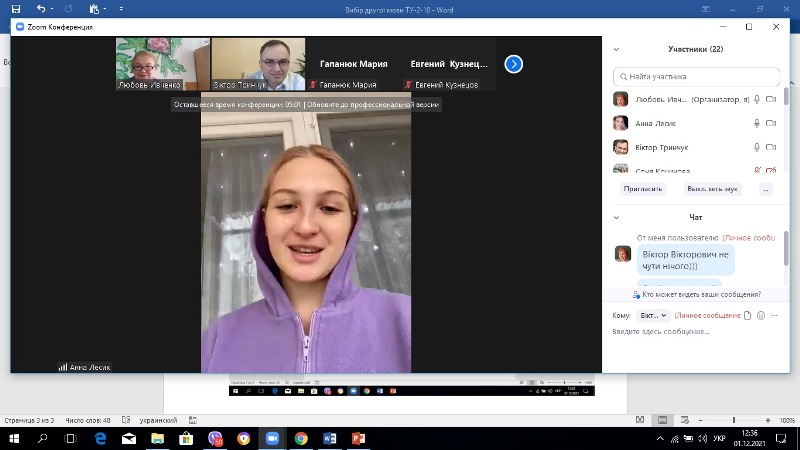Search participants in Найти участника field
Viewport: 800px width, 450px height.
(x=696, y=77)
